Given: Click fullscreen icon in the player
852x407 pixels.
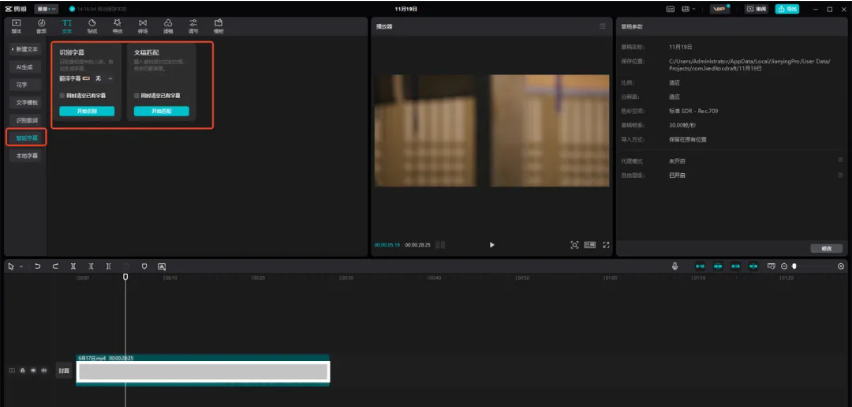Looking at the screenshot, I should coord(606,244).
